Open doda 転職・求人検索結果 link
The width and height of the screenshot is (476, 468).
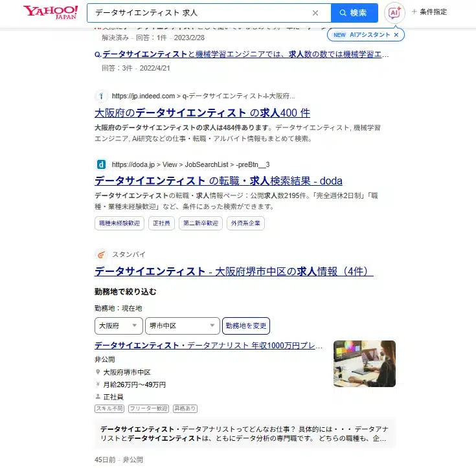tap(218, 181)
